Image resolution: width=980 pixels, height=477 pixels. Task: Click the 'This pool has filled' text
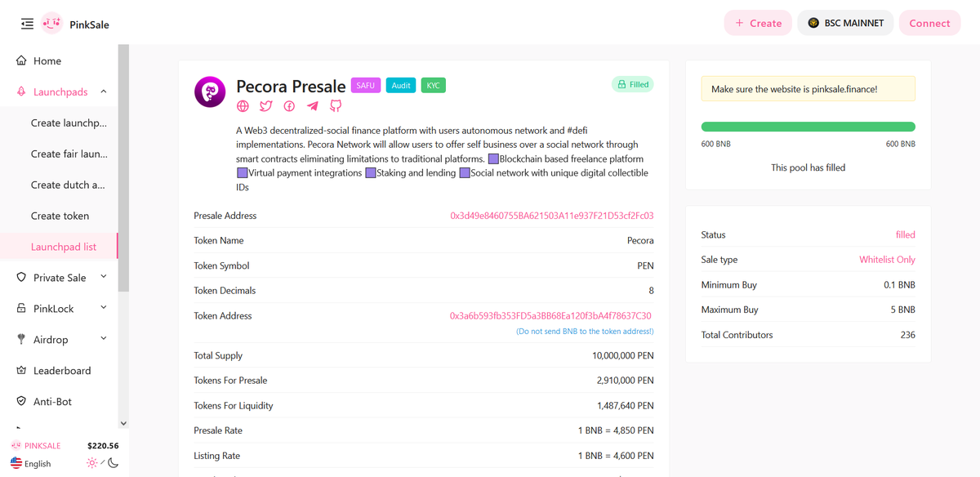coord(808,167)
